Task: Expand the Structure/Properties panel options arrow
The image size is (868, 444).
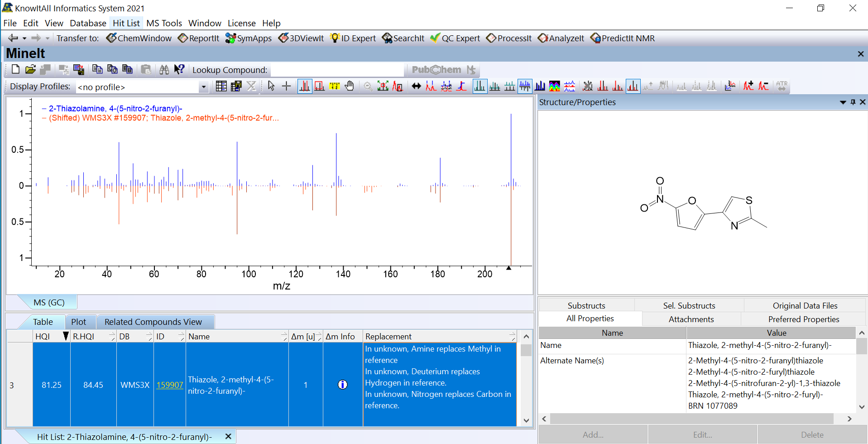Action: pos(843,102)
